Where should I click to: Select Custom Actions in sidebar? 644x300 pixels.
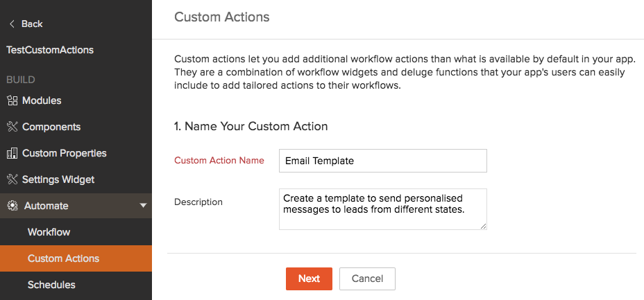click(x=63, y=258)
